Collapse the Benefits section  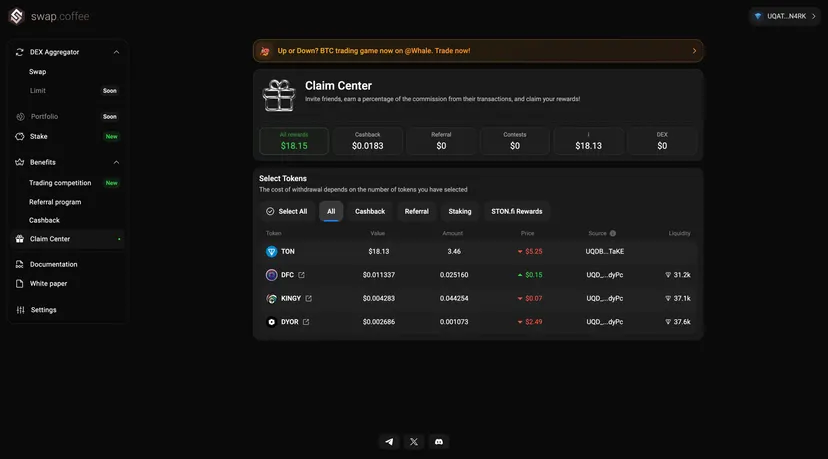point(116,162)
